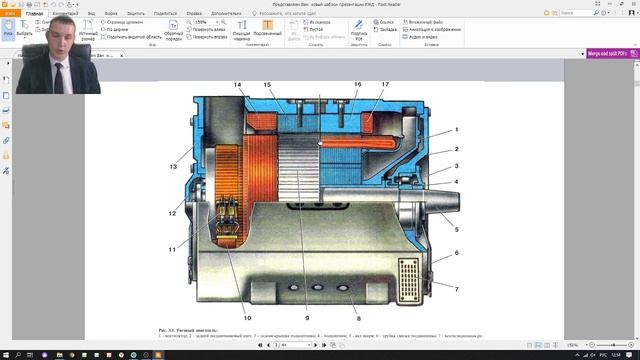
Task: Click the page number field
Action: pyautogui.click(x=292, y=345)
